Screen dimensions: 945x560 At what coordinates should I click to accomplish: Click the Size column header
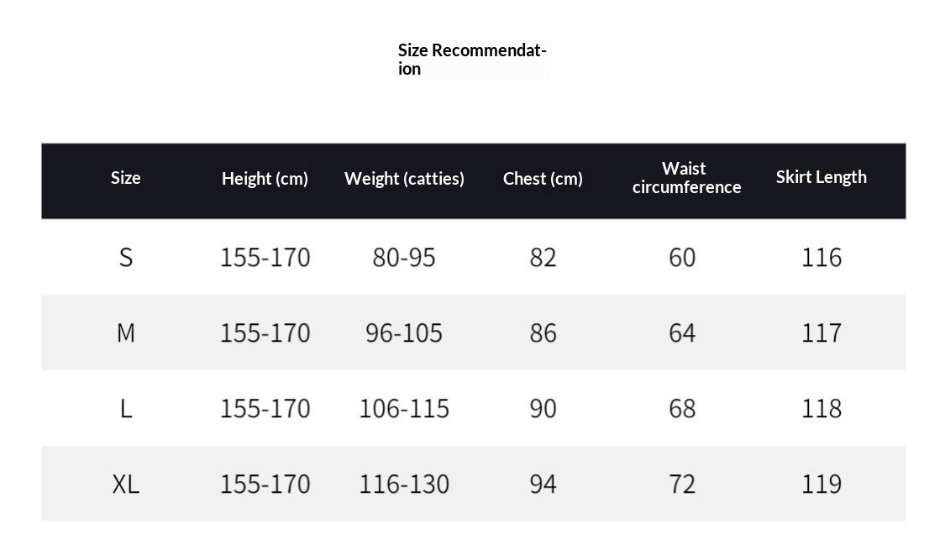point(125,178)
